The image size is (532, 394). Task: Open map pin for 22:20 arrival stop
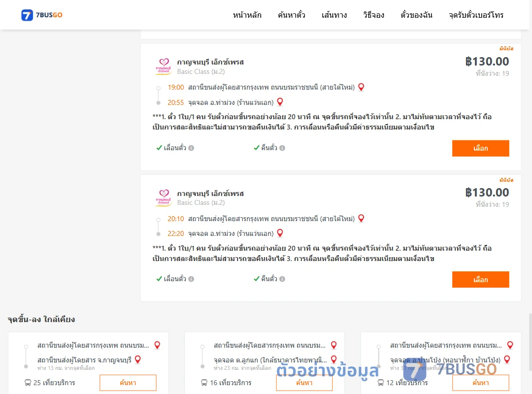[x=280, y=233]
